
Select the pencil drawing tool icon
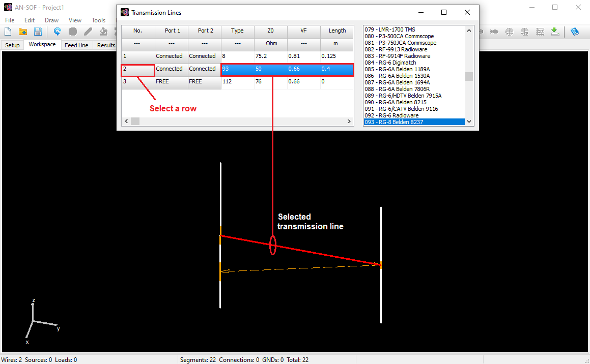pyautogui.click(x=87, y=32)
